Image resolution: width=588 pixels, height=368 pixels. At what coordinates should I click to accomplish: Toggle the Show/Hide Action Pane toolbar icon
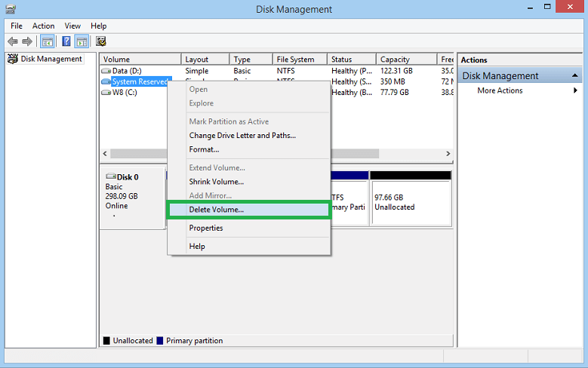[x=82, y=41]
